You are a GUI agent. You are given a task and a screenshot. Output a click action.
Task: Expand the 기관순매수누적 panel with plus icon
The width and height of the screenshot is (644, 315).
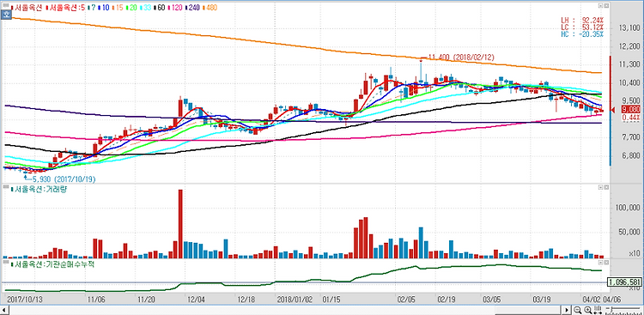click(600, 262)
